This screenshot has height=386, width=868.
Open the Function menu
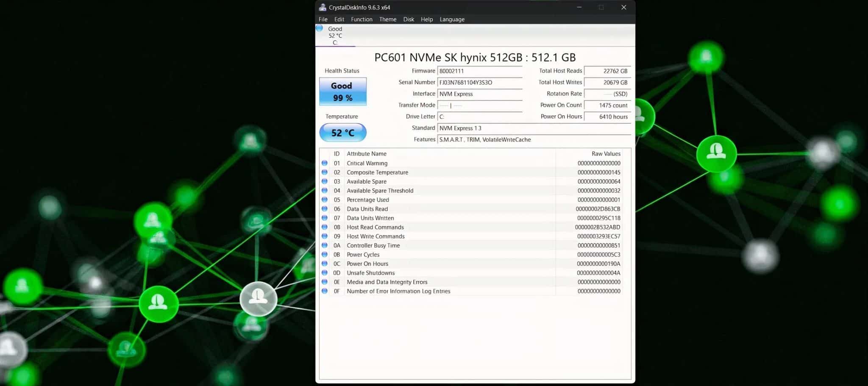coord(361,19)
